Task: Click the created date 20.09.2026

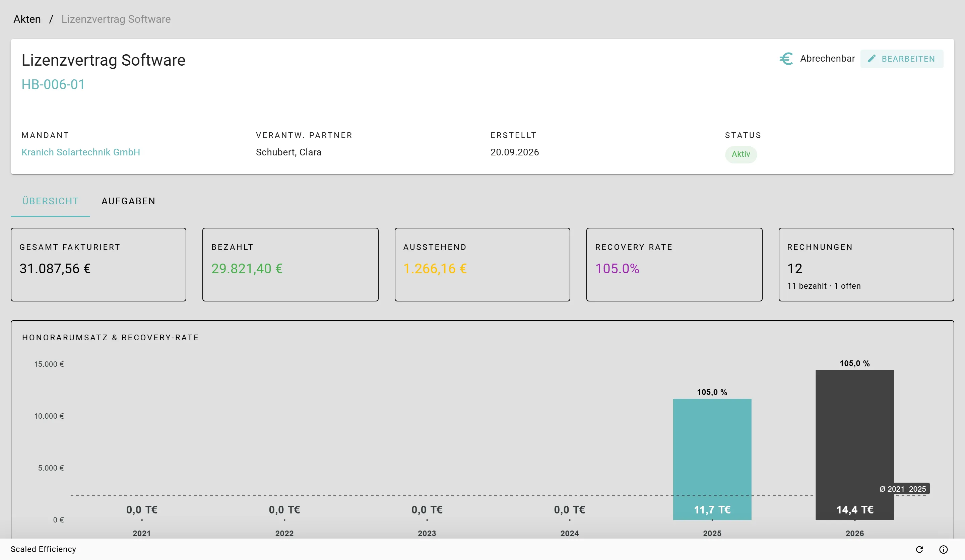Action: [514, 152]
